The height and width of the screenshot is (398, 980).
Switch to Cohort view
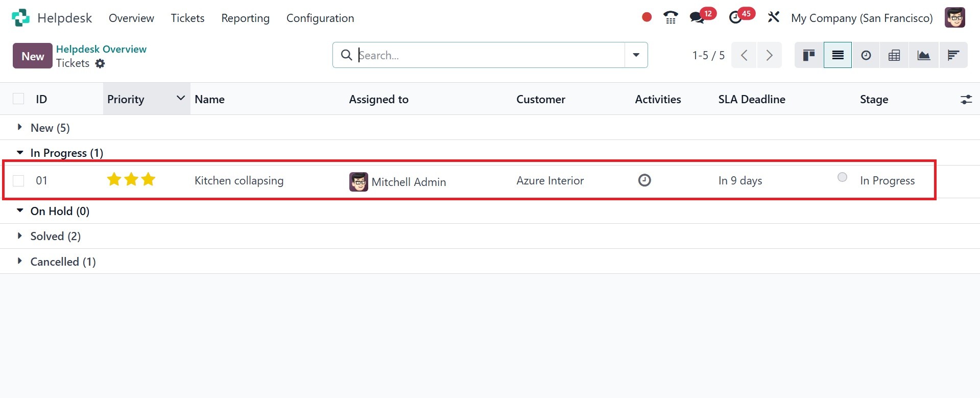click(953, 55)
